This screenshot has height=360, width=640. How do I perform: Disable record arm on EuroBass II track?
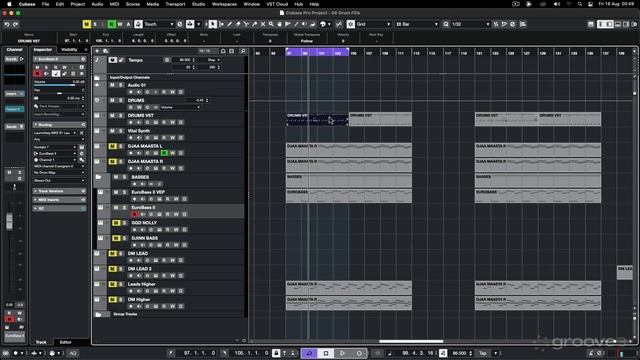pos(134,214)
